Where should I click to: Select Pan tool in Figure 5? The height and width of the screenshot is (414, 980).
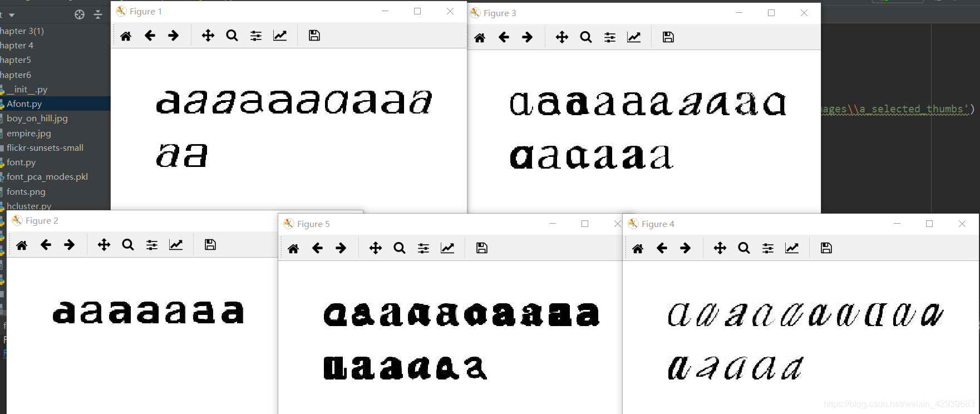(376, 248)
